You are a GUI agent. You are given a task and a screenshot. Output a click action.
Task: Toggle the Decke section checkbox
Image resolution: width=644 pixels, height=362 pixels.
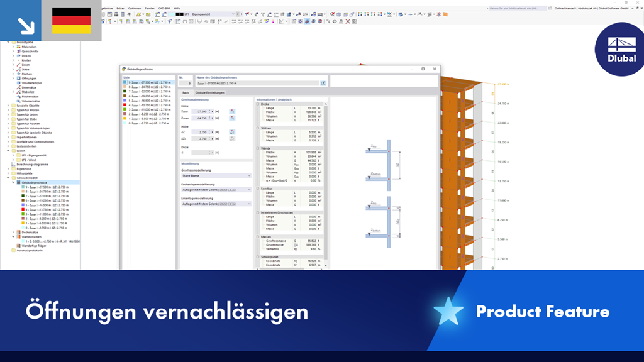click(258, 104)
